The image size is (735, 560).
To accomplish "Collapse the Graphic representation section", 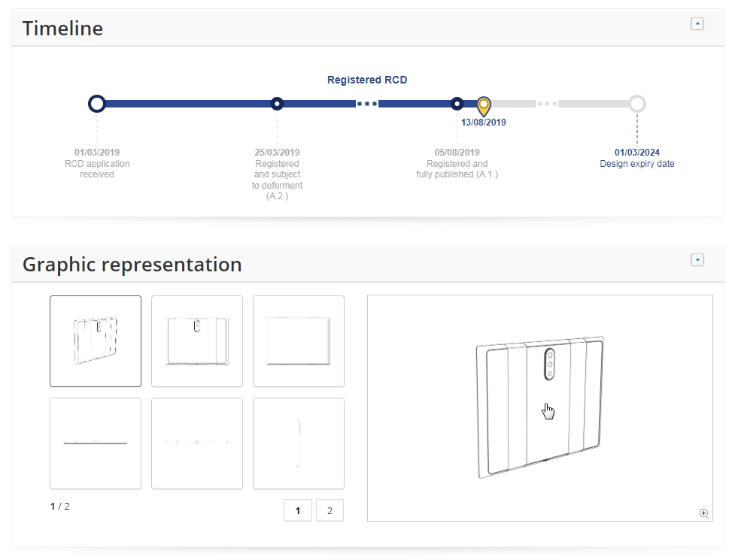I will 697,260.
